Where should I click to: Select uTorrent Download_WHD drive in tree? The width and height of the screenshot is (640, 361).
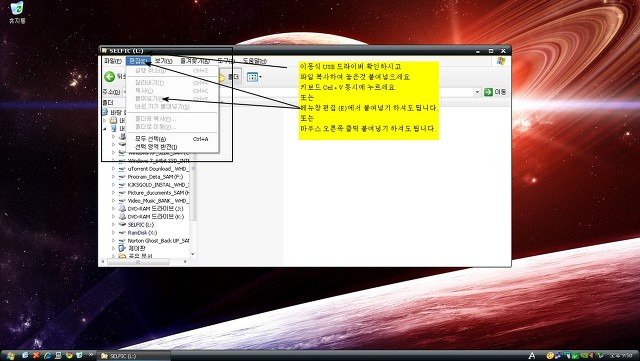coord(158,169)
